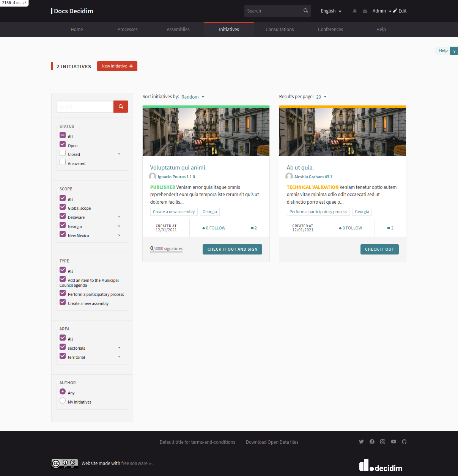This screenshot has height=476, width=458.
Task: Click Check it out and sign button
Action: [232, 249]
